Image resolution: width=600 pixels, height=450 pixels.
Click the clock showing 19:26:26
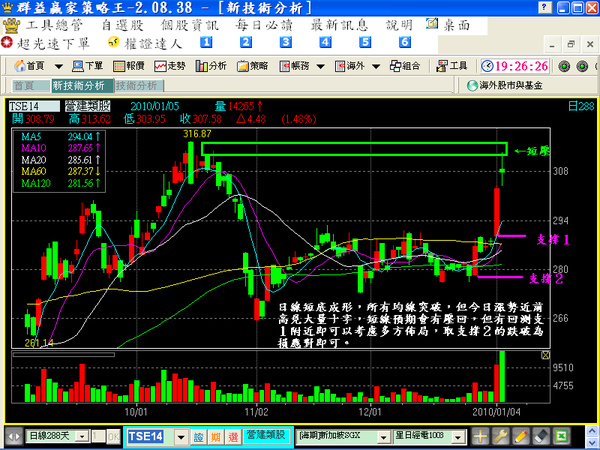pyautogui.click(x=515, y=66)
